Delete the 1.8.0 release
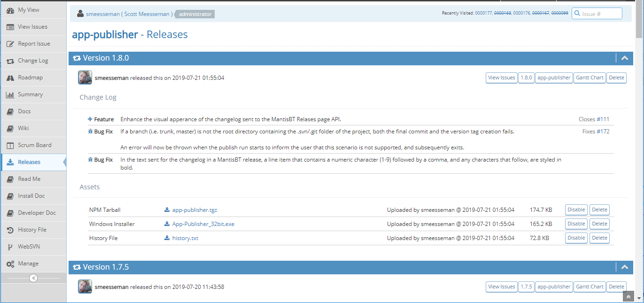Image resolution: width=644 pixels, height=303 pixels. (x=617, y=78)
